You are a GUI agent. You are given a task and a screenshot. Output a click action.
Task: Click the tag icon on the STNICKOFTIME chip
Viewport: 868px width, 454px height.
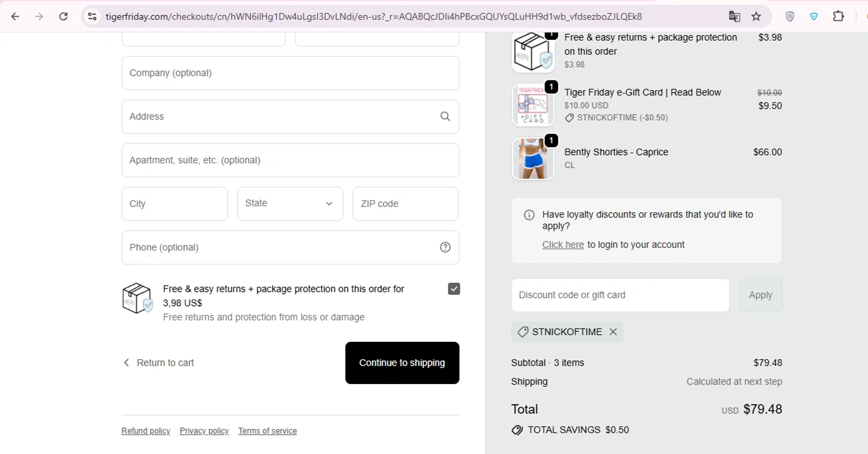(x=523, y=332)
